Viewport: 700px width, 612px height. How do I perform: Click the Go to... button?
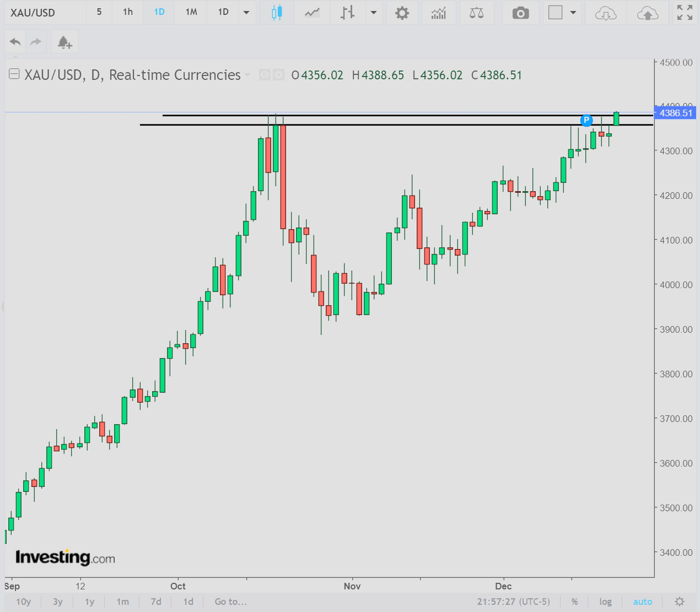[x=230, y=602]
